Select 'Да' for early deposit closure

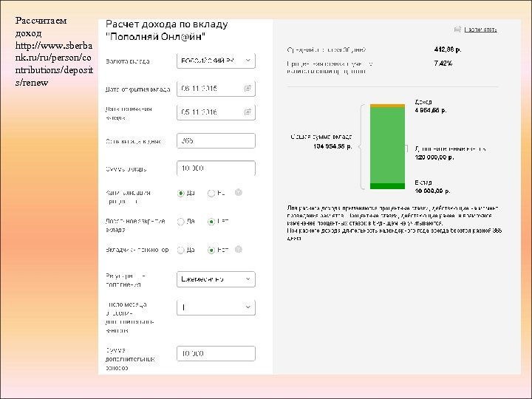click(x=181, y=222)
